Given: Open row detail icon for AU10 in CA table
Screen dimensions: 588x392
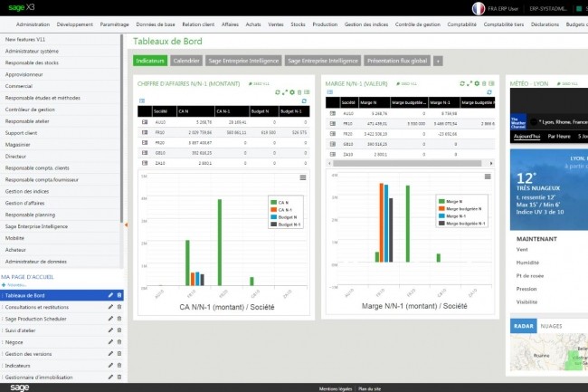Looking at the screenshot, I should (x=145, y=122).
